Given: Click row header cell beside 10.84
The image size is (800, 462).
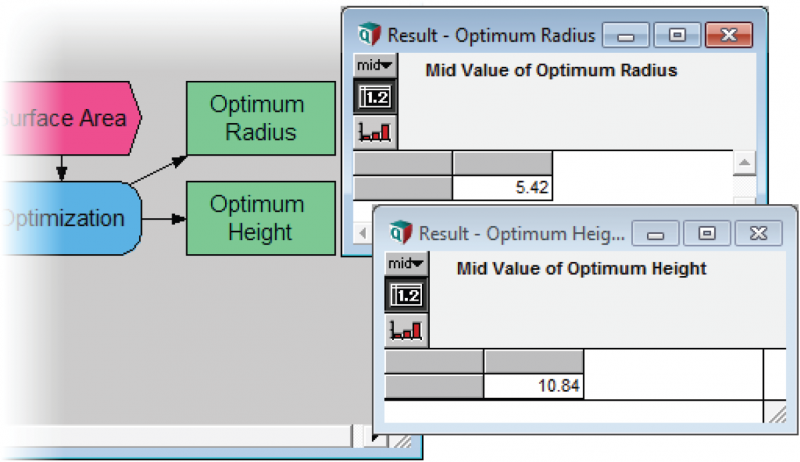Looking at the screenshot, I should point(434,386).
